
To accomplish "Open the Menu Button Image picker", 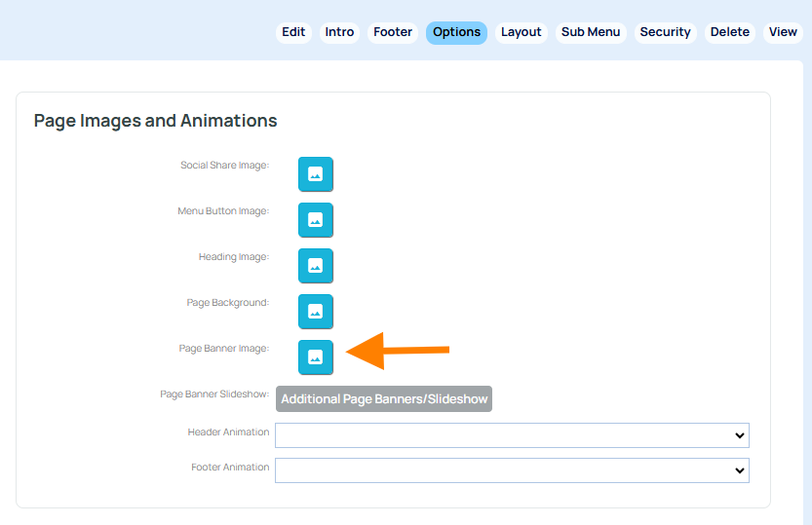I will coord(315,220).
